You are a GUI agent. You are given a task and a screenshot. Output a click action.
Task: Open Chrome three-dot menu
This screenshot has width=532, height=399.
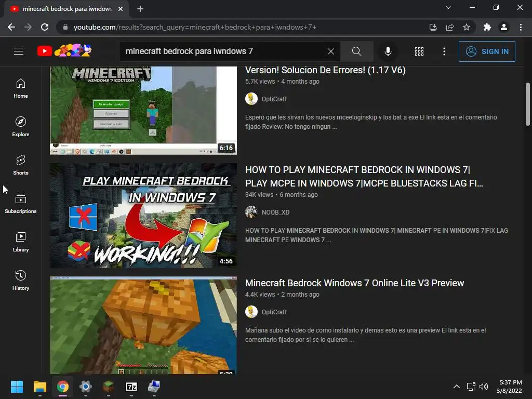(521, 27)
